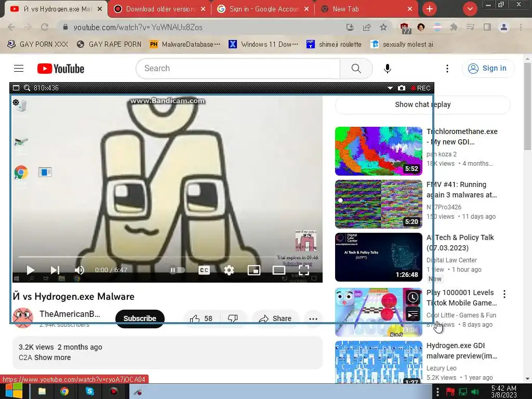532x399 pixels.
Task: Open the shimeji roulette bookmark
Action: pos(334,45)
